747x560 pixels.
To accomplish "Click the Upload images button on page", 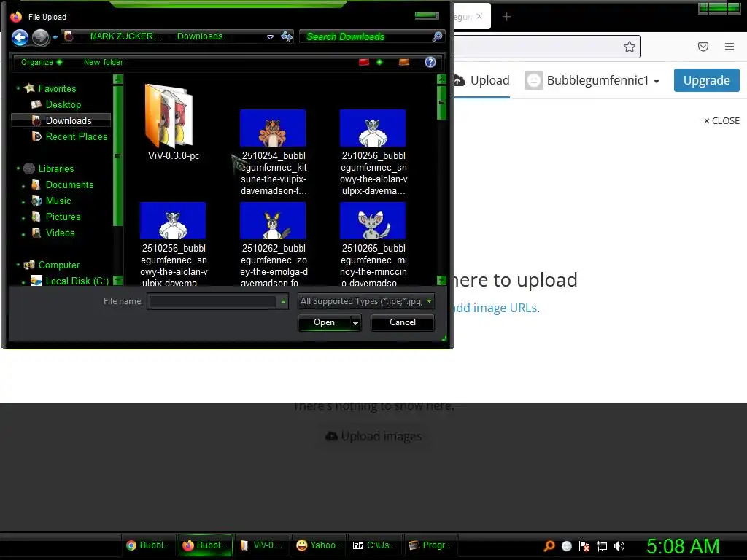I will pyautogui.click(x=373, y=436).
